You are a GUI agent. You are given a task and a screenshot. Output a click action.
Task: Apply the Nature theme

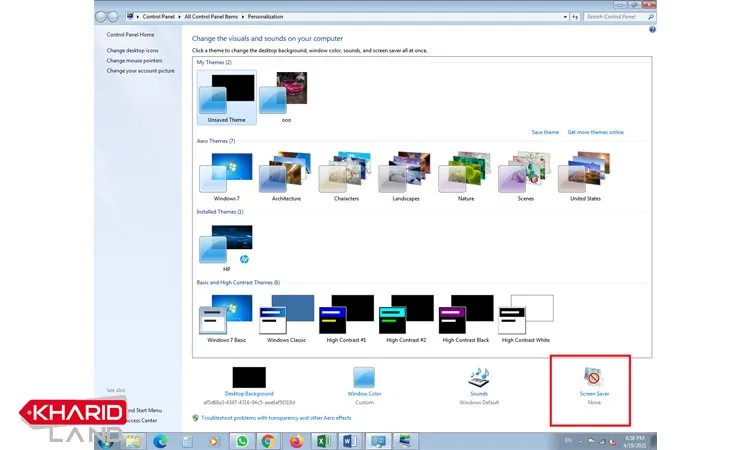point(465,177)
